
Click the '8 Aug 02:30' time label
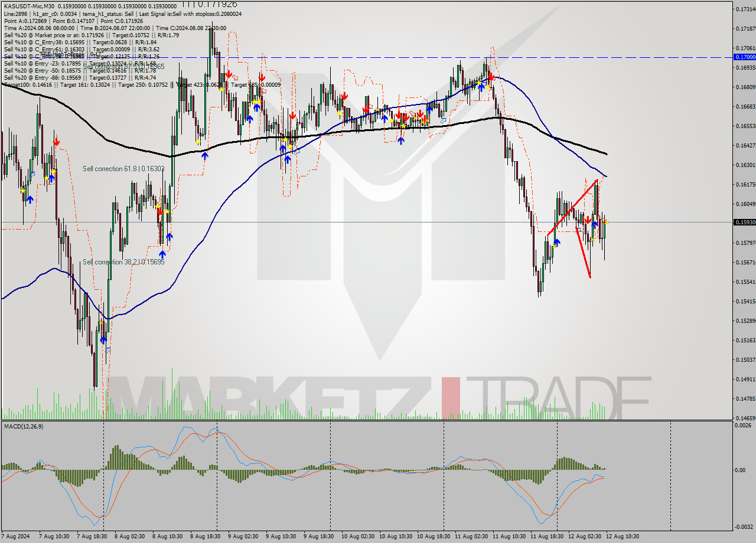coord(131,537)
